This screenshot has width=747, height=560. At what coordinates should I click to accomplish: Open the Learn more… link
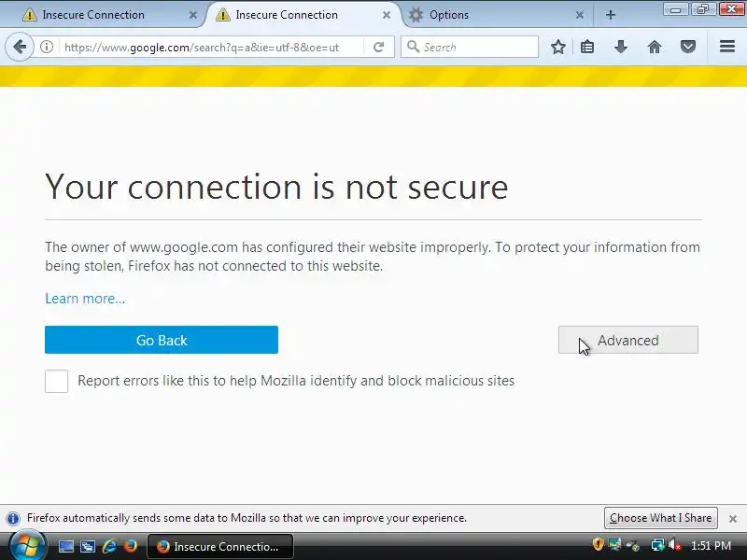pos(85,299)
